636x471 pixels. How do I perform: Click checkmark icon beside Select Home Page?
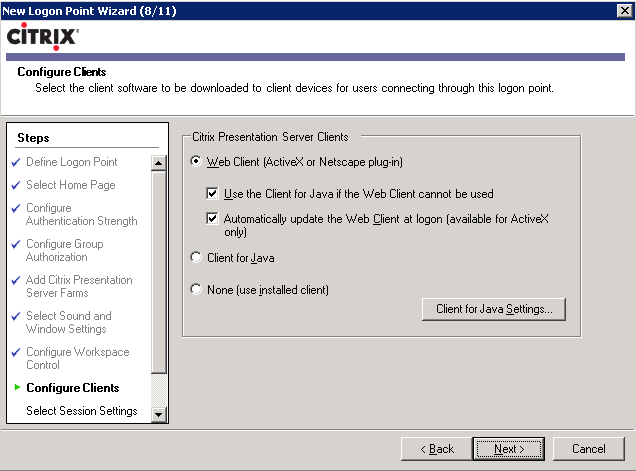pos(16,185)
